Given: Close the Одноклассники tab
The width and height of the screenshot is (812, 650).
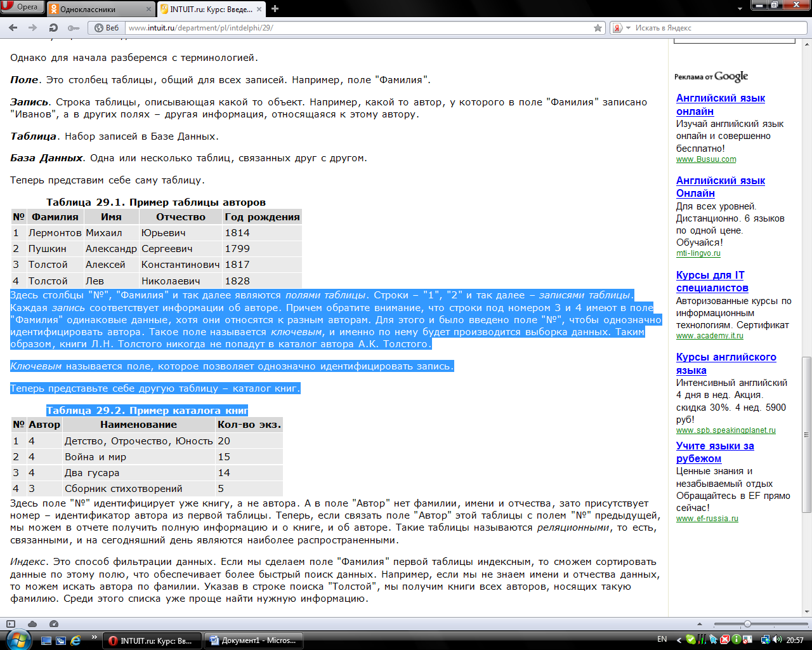Looking at the screenshot, I should click(149, 10).
